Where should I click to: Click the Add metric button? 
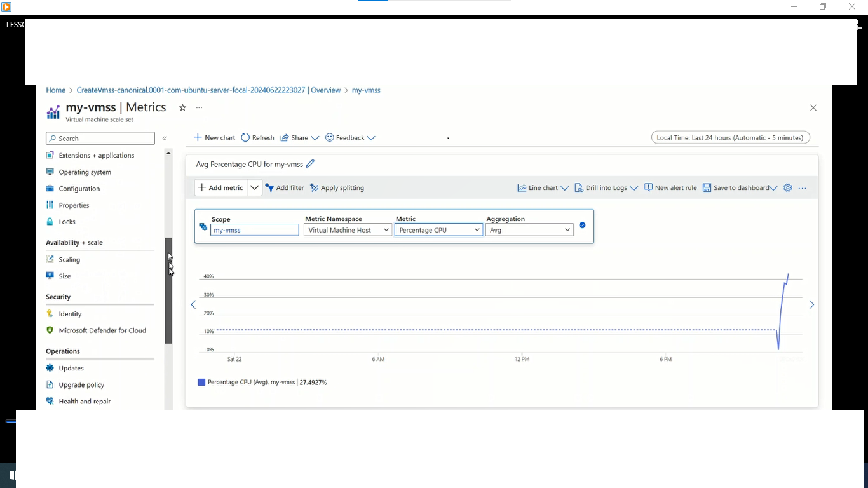[220, 188]
